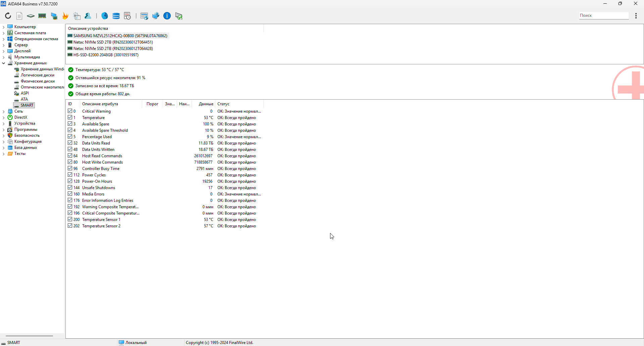
Task: Open the blue database stack toolbar icon
Action: tap(116, 16)
